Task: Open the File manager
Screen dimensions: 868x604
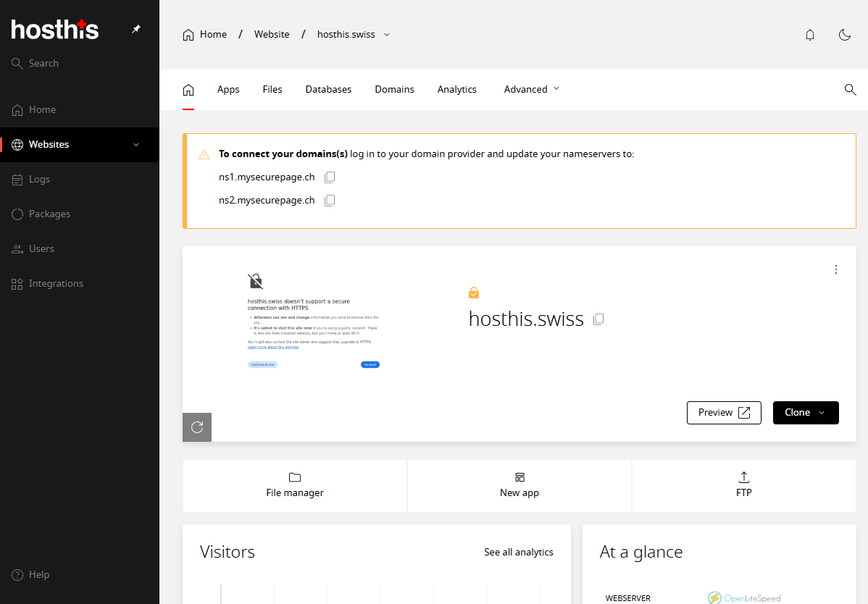Action: pyautogui.click(x=294, y=485)
